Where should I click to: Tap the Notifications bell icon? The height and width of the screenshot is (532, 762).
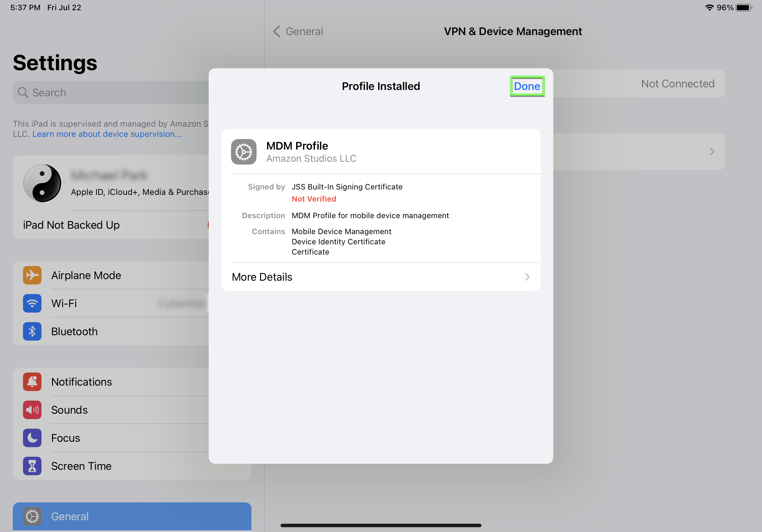pyautogui.click(x=32, y=382)
